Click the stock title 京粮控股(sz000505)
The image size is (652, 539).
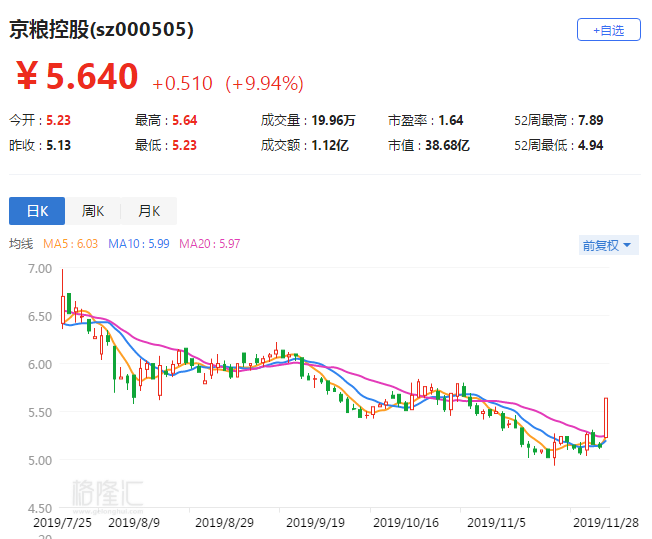(x=101, y=30)
